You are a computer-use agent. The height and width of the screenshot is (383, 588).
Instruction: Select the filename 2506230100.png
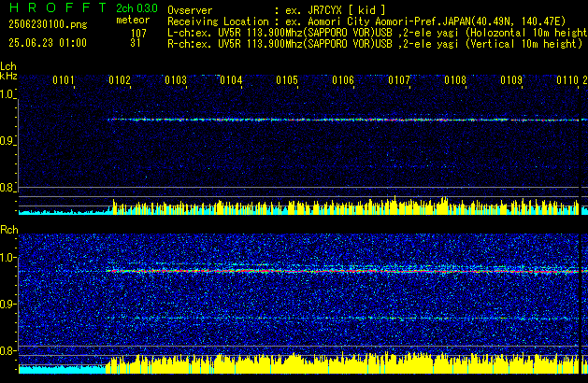pyautogui.click(x=48, y=24)
